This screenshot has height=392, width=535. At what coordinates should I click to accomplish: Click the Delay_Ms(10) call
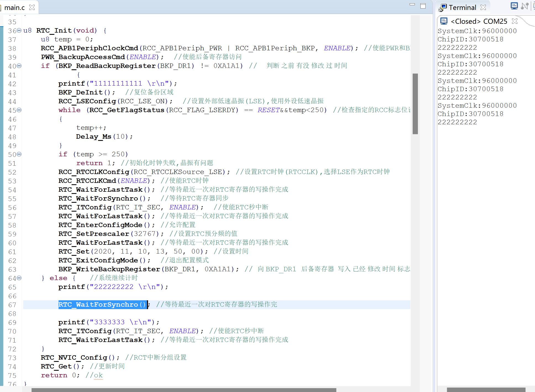pyautogui.click(x=104, y=136)
